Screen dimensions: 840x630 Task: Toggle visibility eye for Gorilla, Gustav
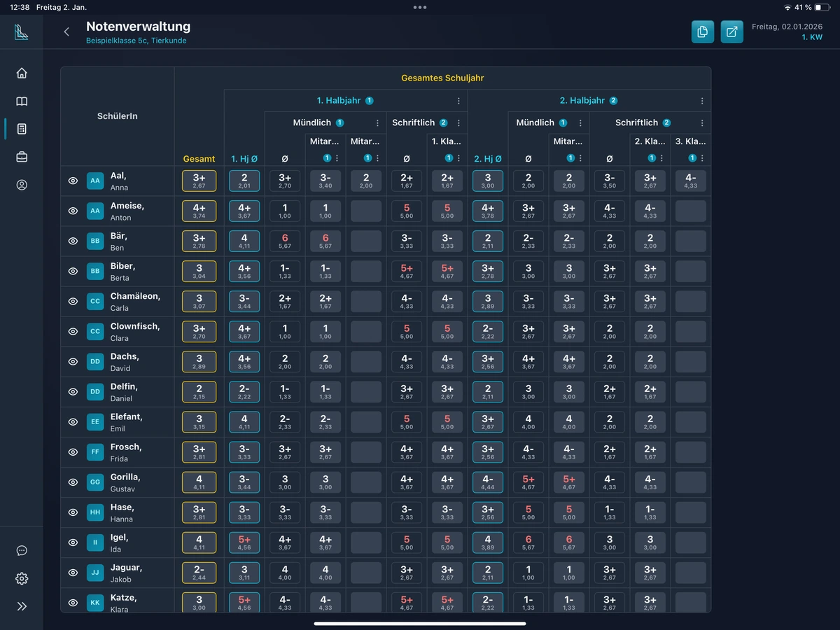(x=73, y=482)
